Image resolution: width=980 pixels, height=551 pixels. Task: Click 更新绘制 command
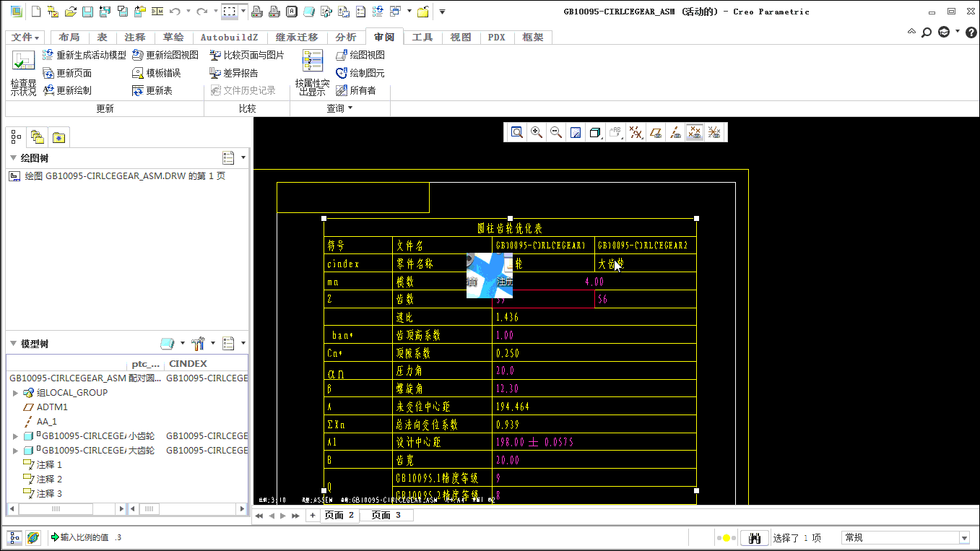coord(66,90)
